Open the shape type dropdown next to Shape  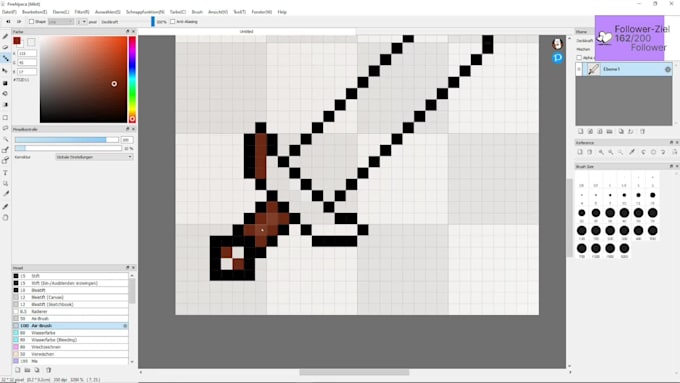(61, 22)
